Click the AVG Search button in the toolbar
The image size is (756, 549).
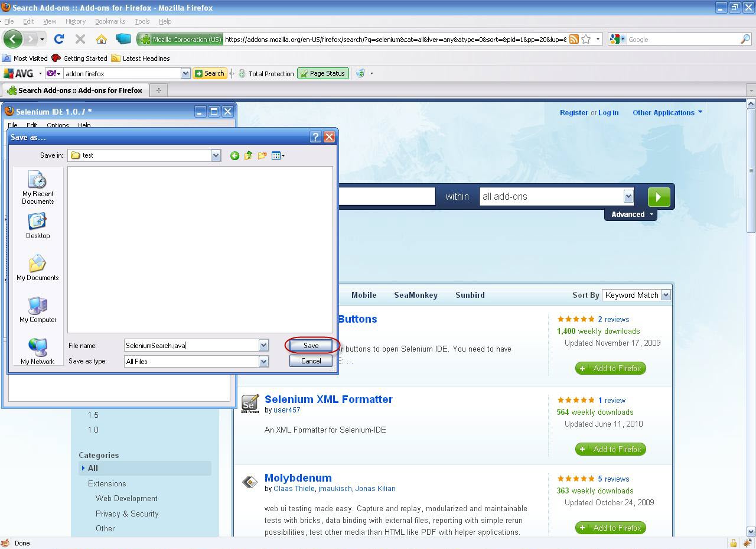210,73
